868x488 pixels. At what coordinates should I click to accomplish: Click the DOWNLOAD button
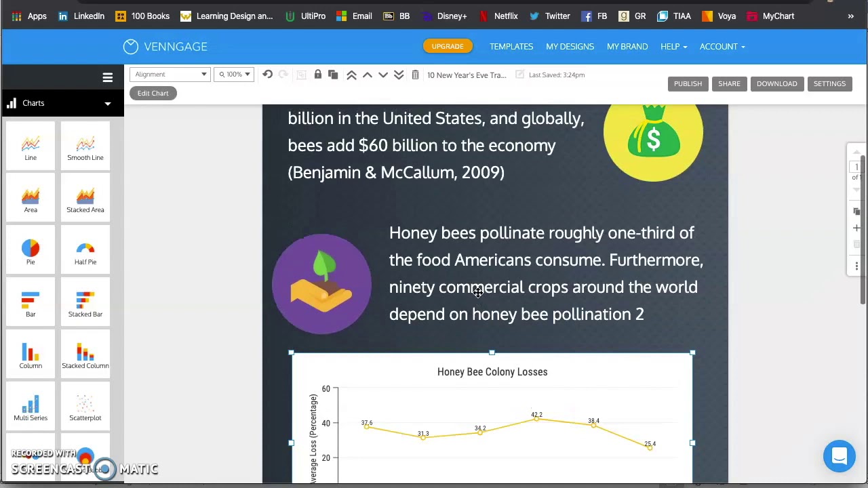click(776, 83)
